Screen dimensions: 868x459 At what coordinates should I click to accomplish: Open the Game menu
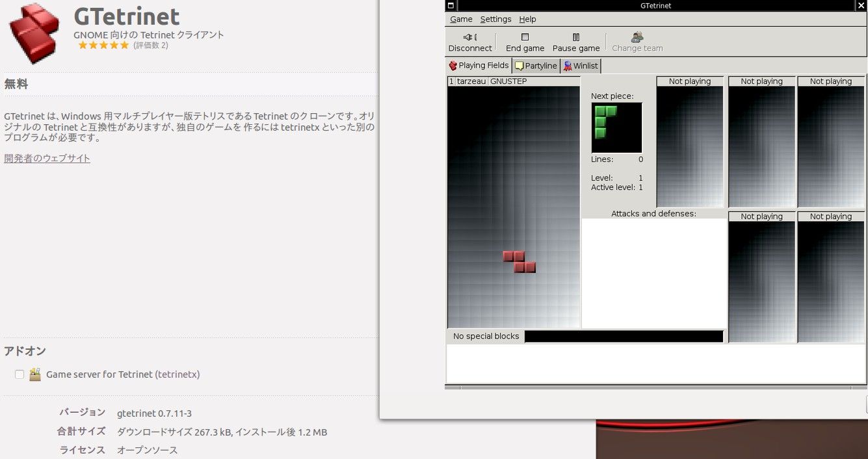click(461, 20)
